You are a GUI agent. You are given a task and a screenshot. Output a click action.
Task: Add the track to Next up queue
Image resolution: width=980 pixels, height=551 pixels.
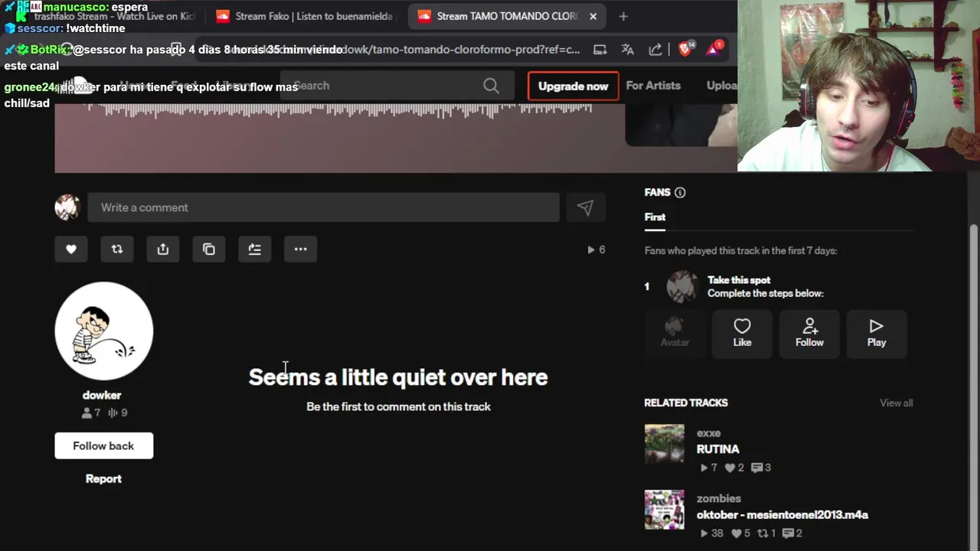click(255, 249)
